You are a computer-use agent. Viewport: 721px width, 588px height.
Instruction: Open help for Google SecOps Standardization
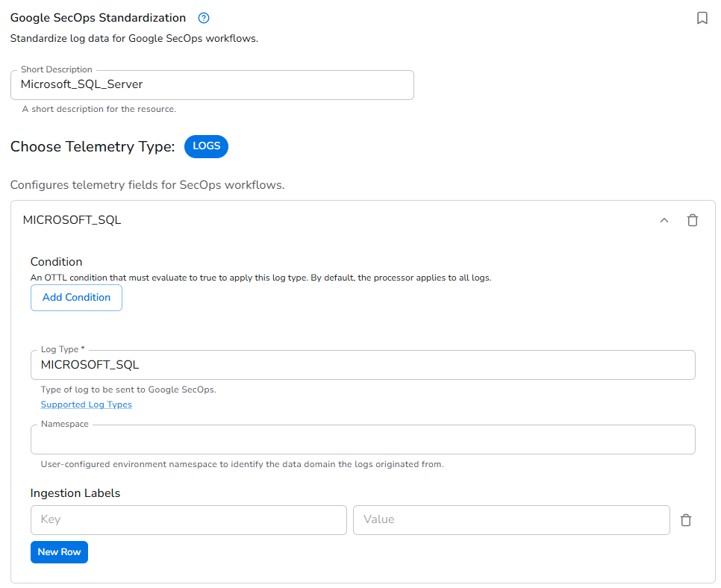(203, 18)
